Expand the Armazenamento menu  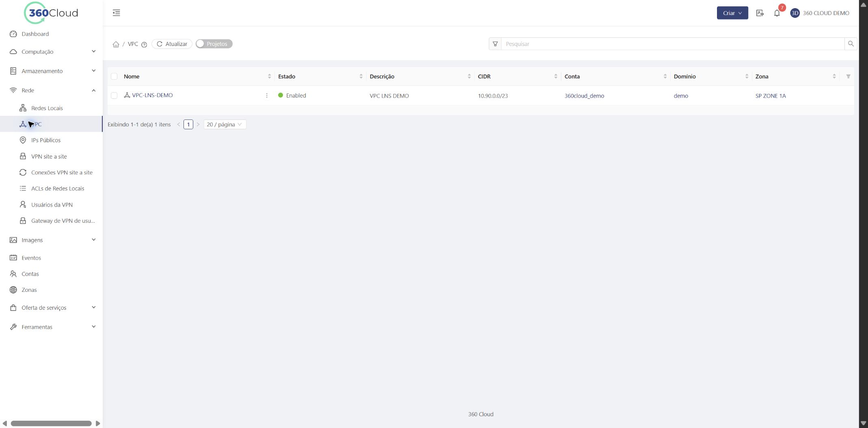point(51,71)
